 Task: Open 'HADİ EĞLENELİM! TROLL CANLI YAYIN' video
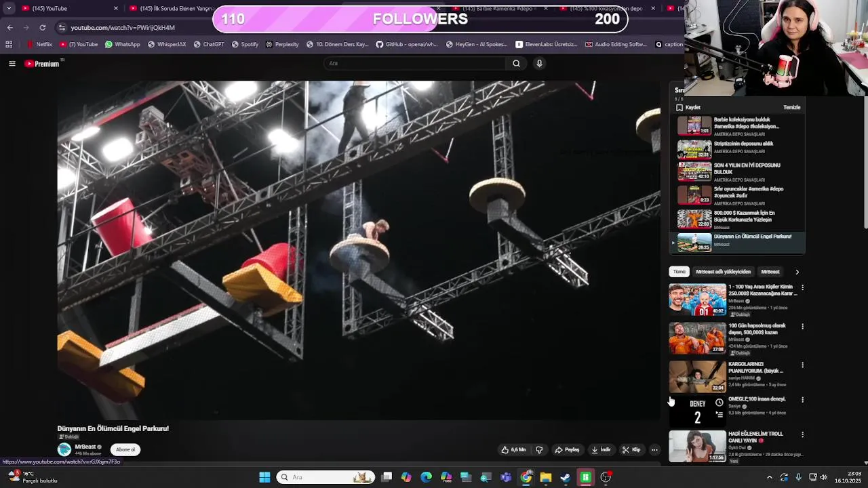698,447
